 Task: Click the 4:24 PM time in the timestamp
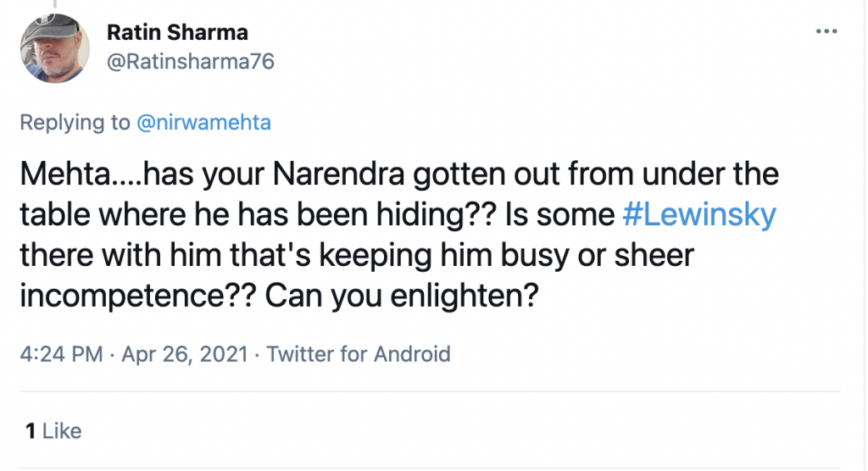60,353
